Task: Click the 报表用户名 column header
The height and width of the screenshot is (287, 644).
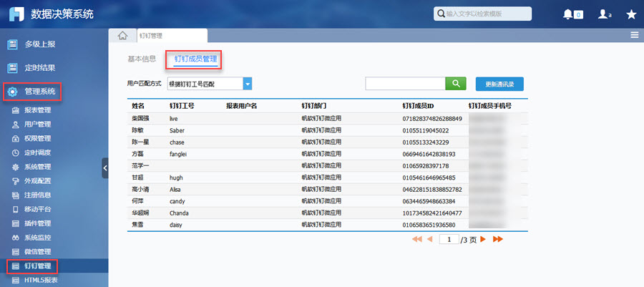Action: coord(242,106)
